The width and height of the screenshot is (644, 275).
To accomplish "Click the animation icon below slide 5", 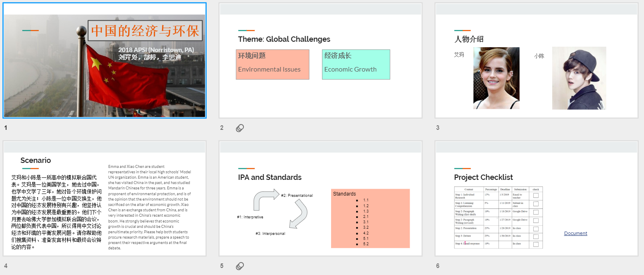I will click(240, 266).
